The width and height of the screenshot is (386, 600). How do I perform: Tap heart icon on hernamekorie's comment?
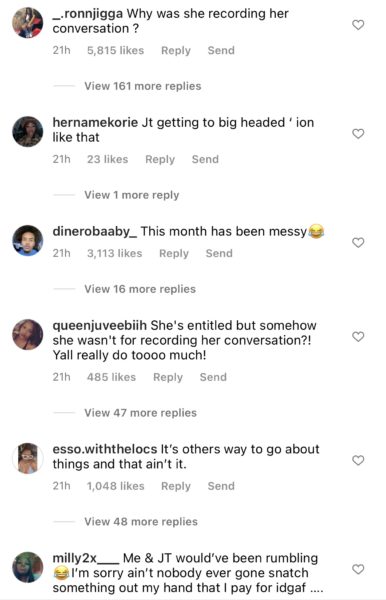pyautogui.click(x=358, y=134)
